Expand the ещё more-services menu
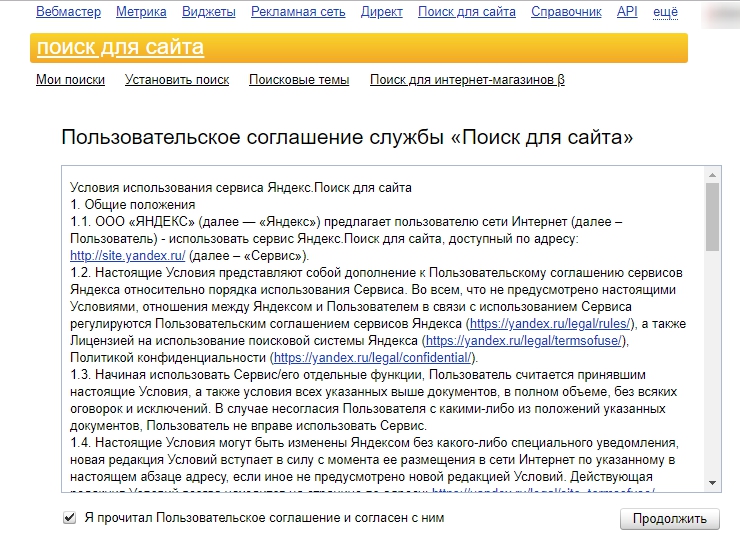 665,12
